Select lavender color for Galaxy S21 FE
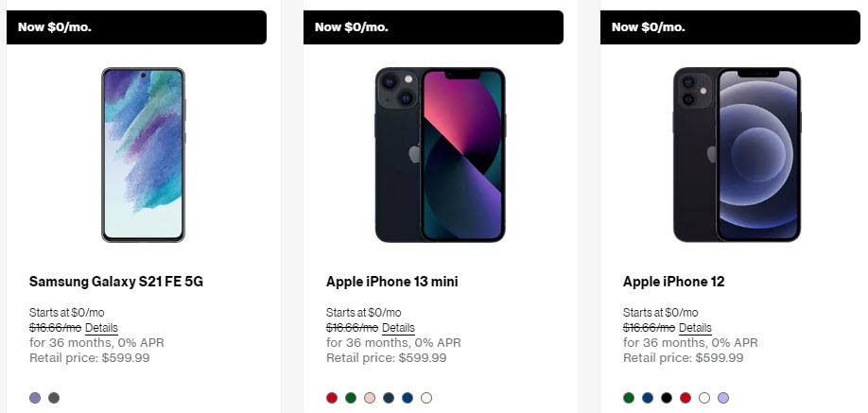 35,398
